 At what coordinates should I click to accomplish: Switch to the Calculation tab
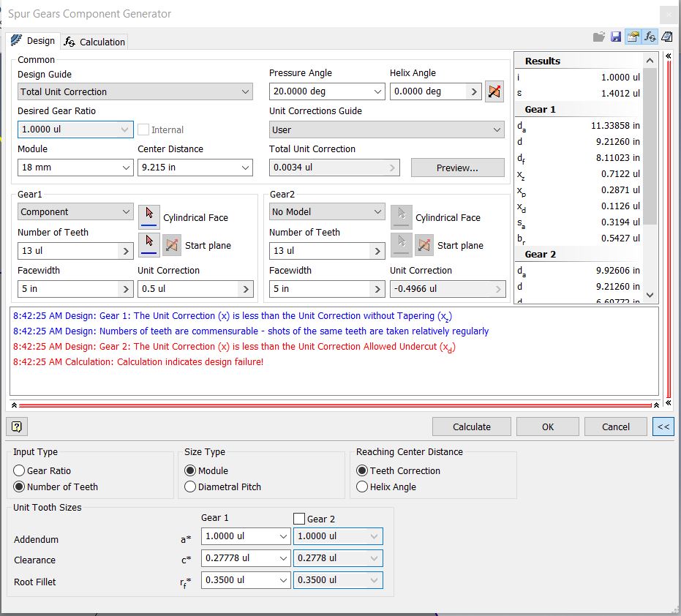click(94, 41)
